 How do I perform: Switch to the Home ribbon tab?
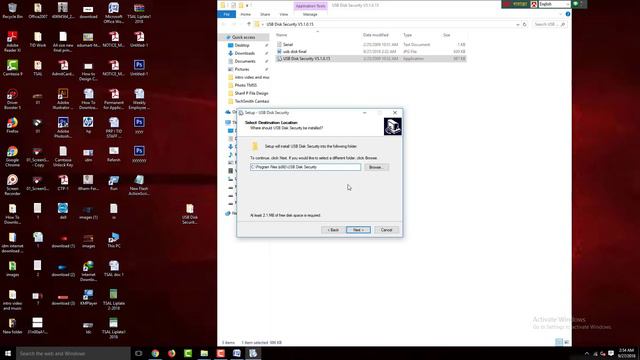(245, 14)
